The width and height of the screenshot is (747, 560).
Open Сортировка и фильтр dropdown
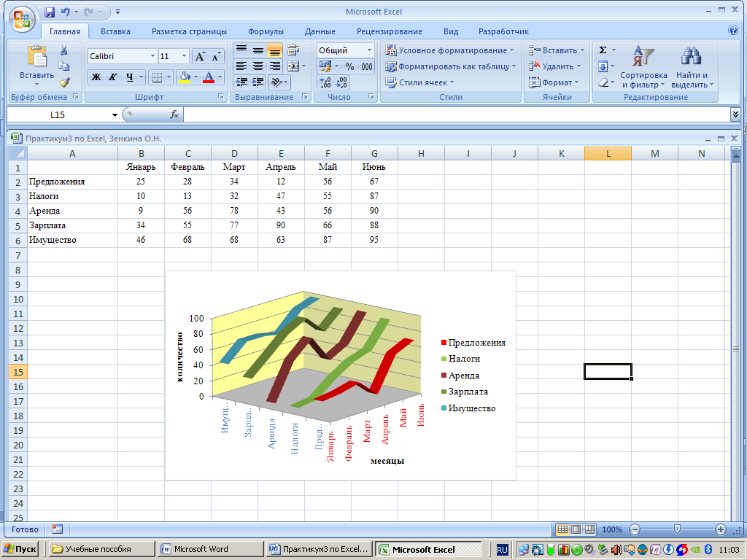[x=643, y=68]
